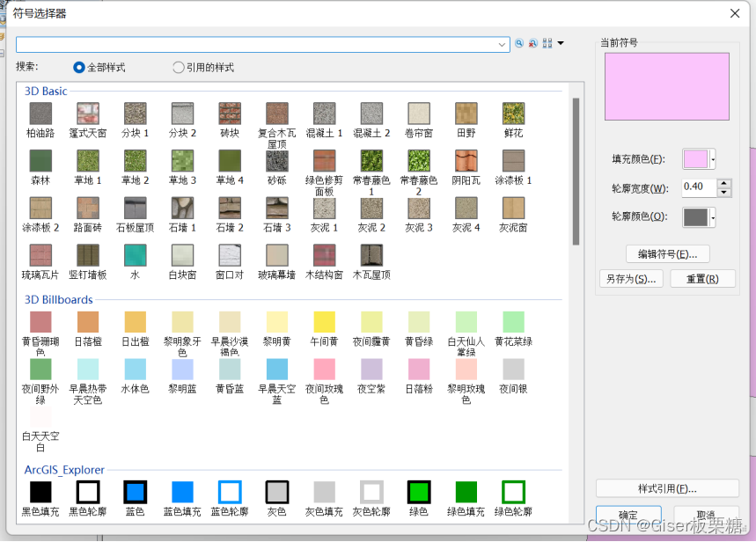This screenshot has height=542, width=756.
Task: Expand the search box dropdown arrow
Action: (x=502, y=44)
